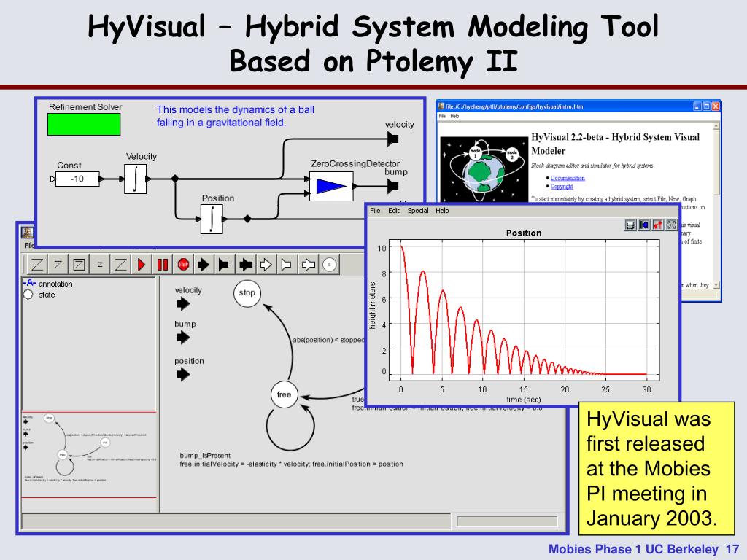The height and width of the screenshot is (560, 747).
Task: Stop the simulation with the red stop-sign button
Action: (x=183, y=264)
